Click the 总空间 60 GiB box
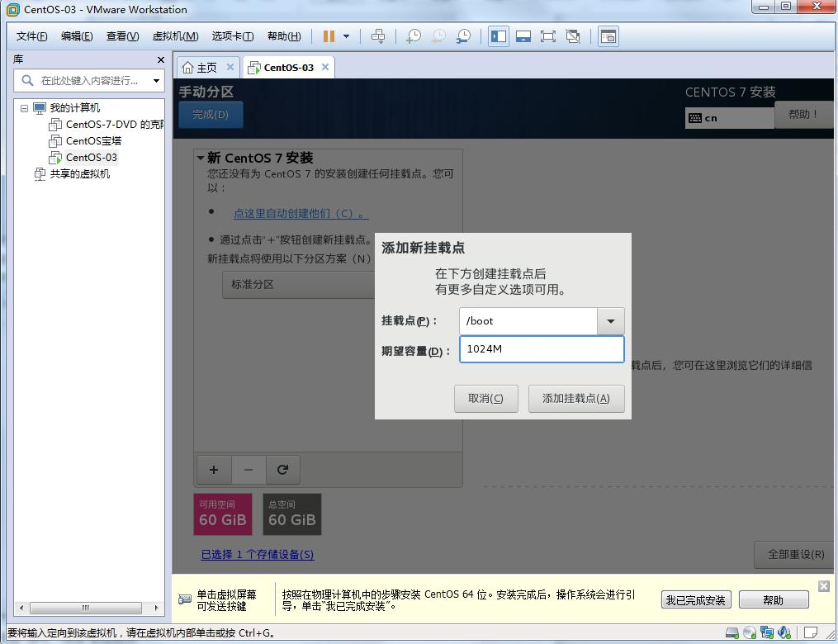 291,514
